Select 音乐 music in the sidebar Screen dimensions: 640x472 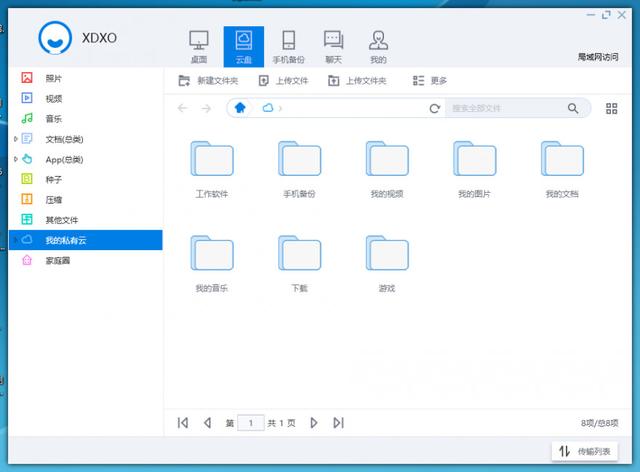click(86, 119)
